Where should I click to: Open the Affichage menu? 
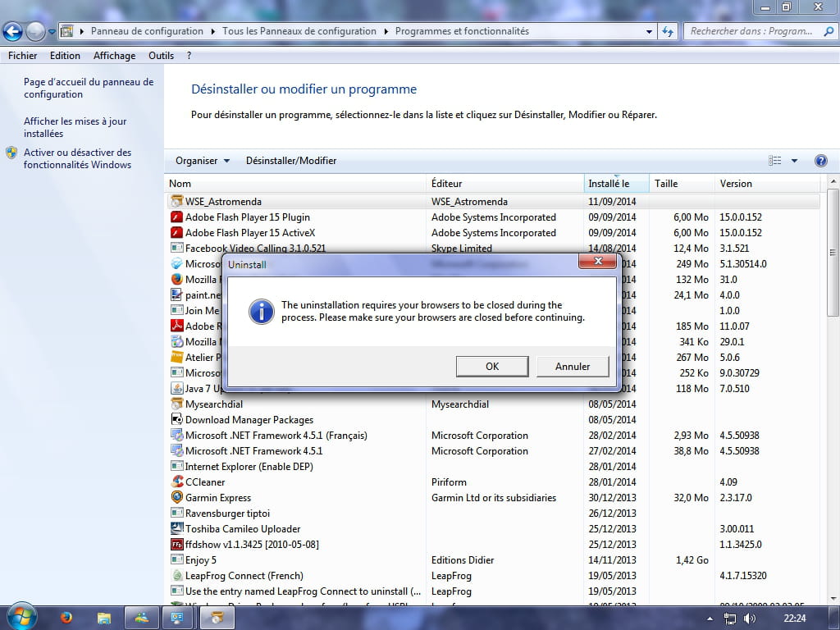coord(114,56)
